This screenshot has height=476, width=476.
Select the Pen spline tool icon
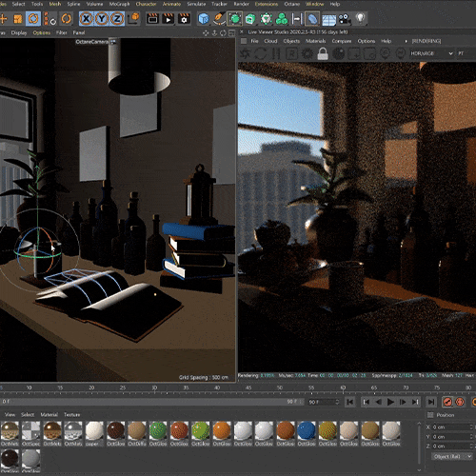click(x=219, y=19)
